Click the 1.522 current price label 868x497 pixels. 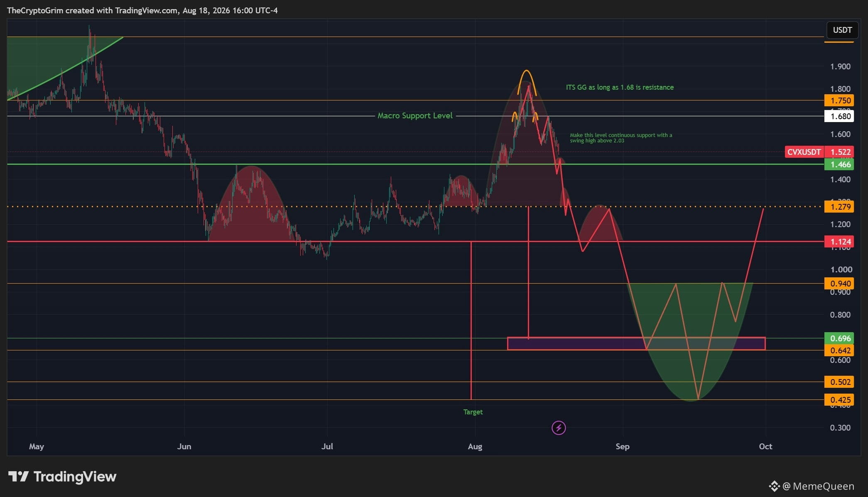pos(839,152)
